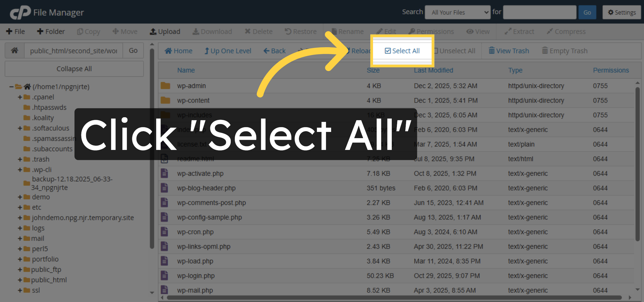Open the Compress tool
Viewport: 644px width, 302px height.
(x=566, y=31)
